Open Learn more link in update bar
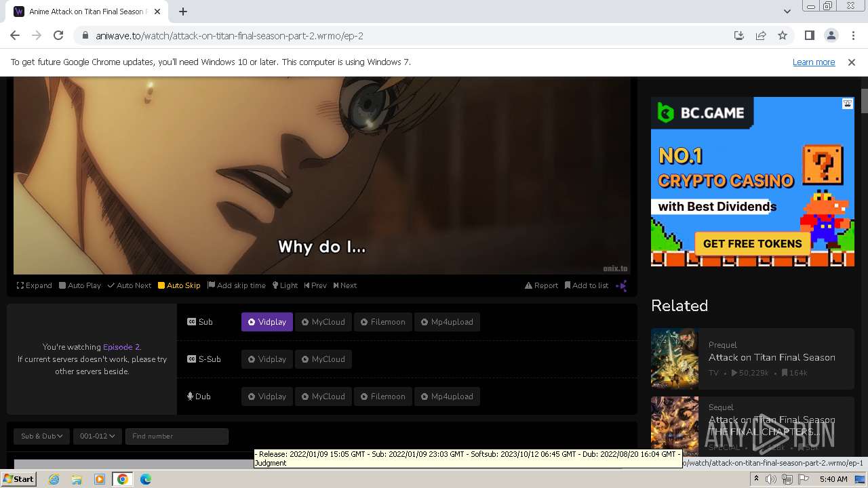Viewport: 868px width, 488px height. click(814, 62)
